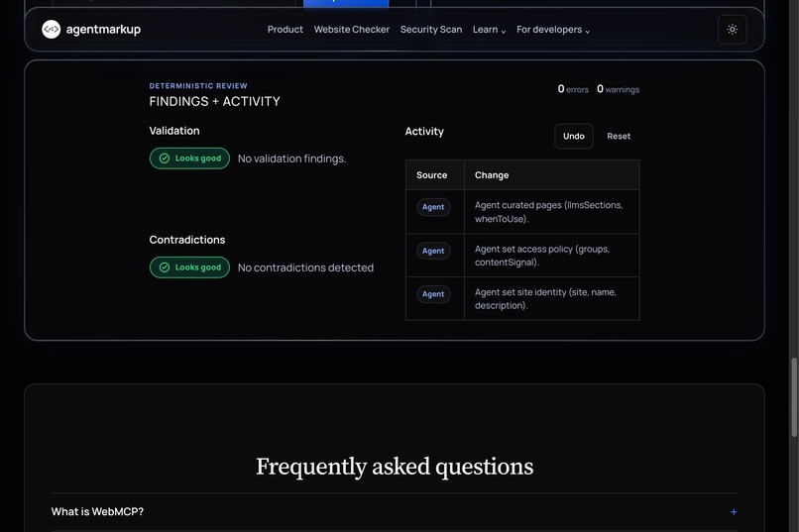Click the Agent tag for site identity row
Viewport: 799px width, 532px height.
point(433,294)
